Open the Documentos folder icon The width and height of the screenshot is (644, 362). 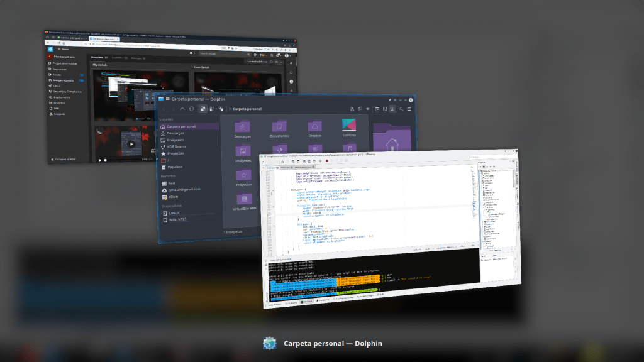279,127
